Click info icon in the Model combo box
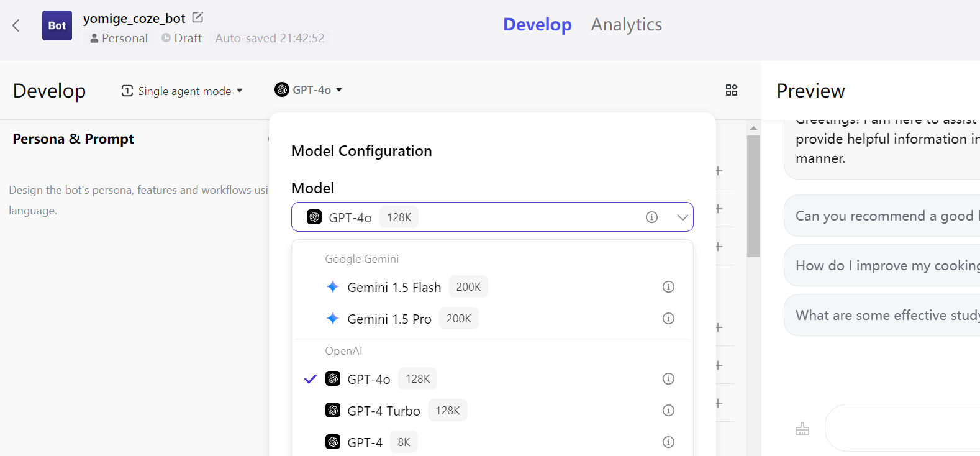The image size is (980, 456). pyautogui.click(x=651, y=217)
